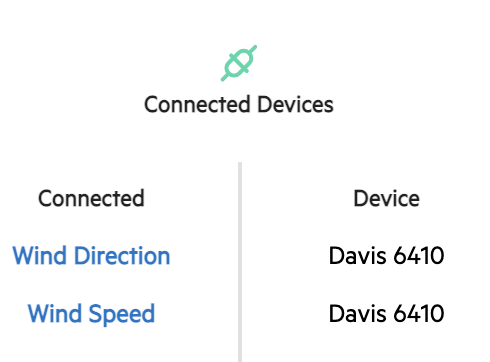Choose the device for Wind Direction

click(x=386, y=256)
